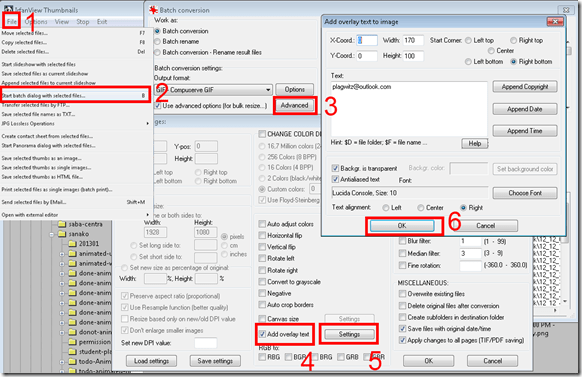Click the sanako folder icon
The image size is (582, 377).
tap(62, 234)
